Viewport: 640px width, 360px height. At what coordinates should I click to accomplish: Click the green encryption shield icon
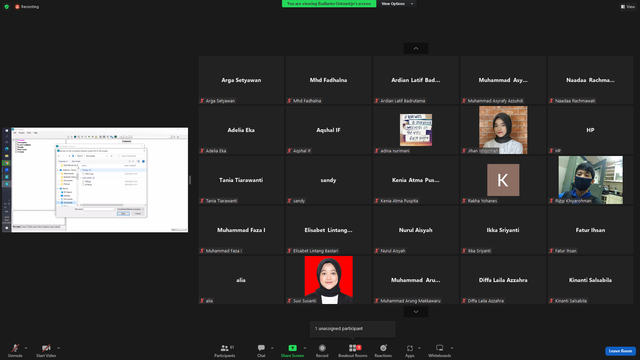(x=7, y=7)
